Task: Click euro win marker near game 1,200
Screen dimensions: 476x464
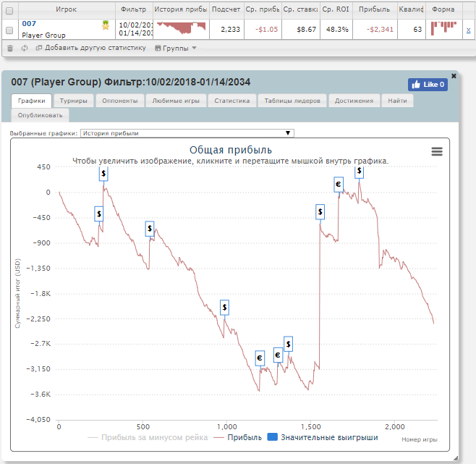Action: [x=260, y=358]
